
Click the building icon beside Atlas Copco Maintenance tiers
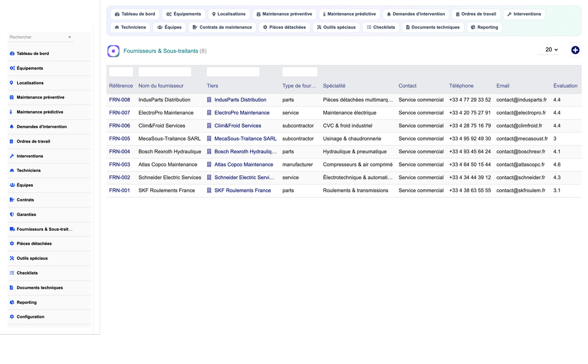[209, 165]
